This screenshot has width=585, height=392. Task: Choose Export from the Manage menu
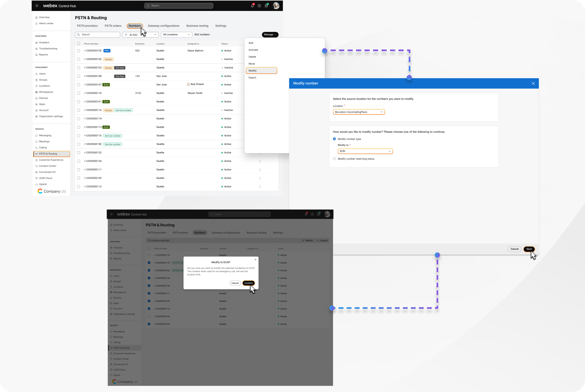click(x=252, y=78)
